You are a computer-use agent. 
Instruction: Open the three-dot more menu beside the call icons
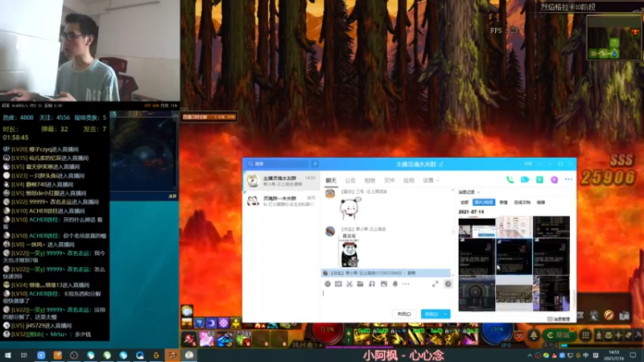(568, 179)
